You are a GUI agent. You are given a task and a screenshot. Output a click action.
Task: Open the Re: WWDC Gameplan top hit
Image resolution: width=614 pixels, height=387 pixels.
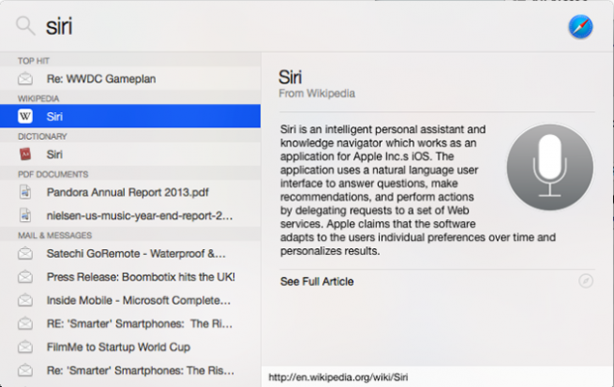click(x=130, y=79)
